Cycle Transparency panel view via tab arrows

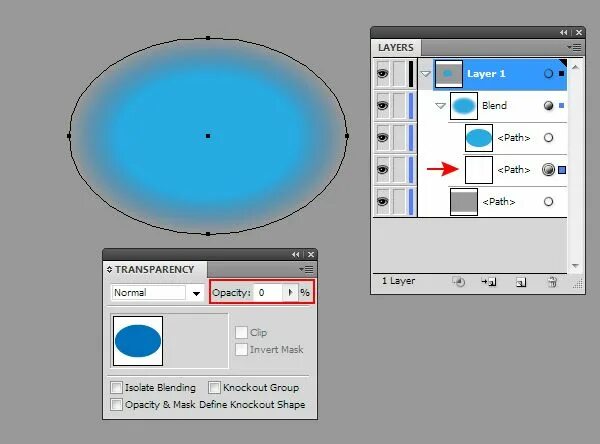click(x=109, y=269)
